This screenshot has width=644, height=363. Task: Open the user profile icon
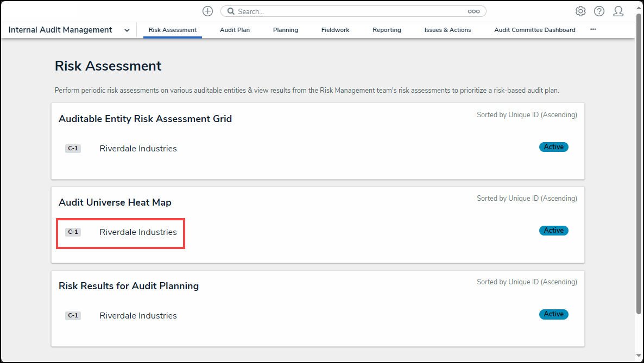pyautogui.click(x=618, y=11)
